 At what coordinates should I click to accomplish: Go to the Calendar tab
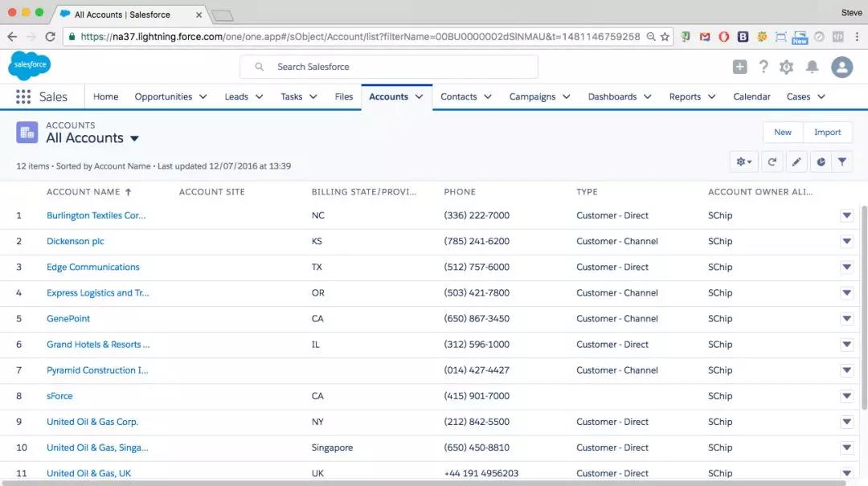click(751, 96)
